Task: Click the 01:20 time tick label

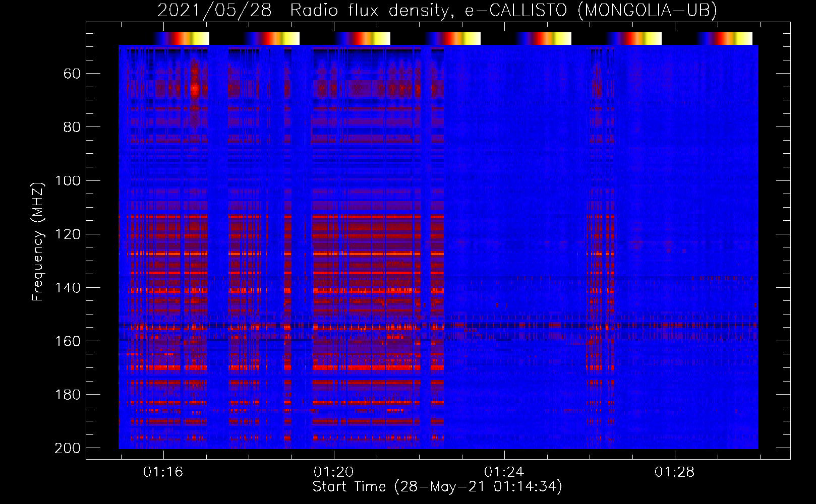Action: coord(333,472)
